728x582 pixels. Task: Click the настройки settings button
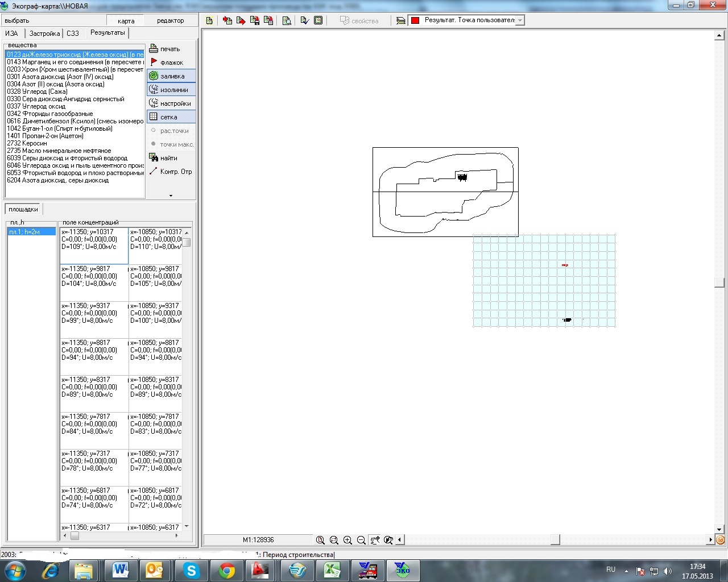[171, 103]
